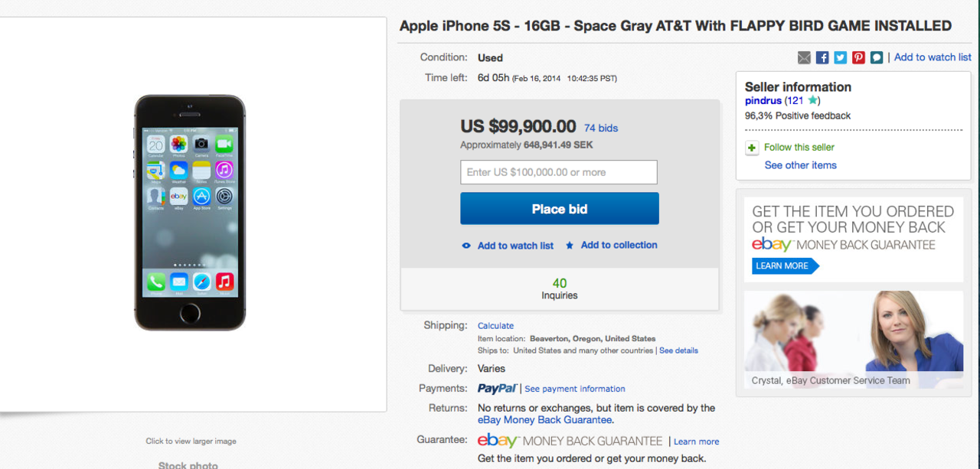The width and height of the screenshot is (980, 469).
Task: Click the PayPal logo
Action: [x=497, y=389]
